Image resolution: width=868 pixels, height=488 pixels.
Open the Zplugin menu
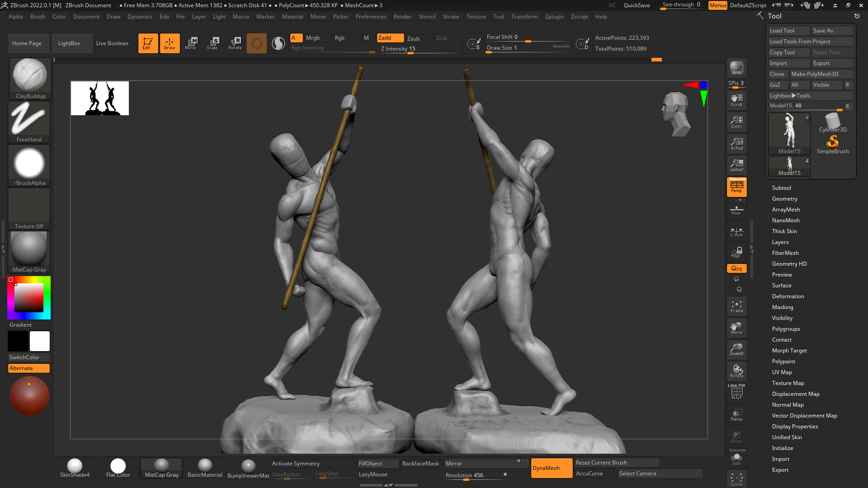(x=554, y=17)
